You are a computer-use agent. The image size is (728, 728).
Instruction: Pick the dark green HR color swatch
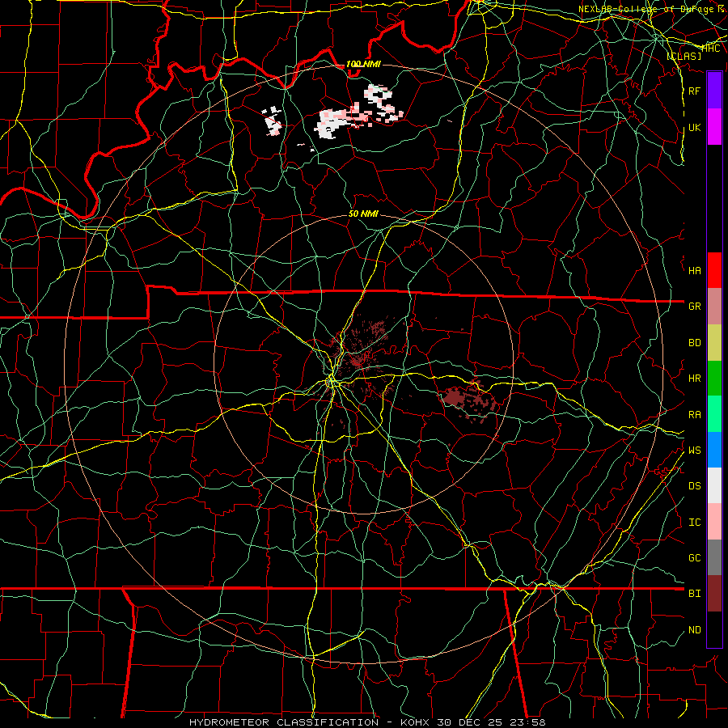[x=714, y=379]
